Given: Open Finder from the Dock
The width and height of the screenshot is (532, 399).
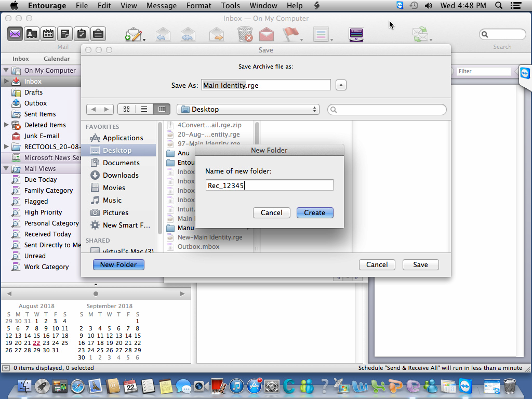Looking at the screenshot, I should pyautogui.click(x=24, y=386).
